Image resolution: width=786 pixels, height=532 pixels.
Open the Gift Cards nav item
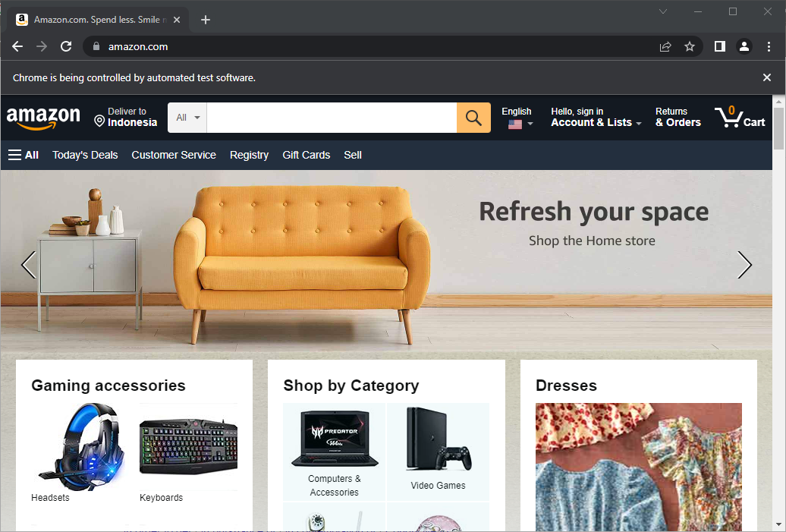click(307, 155)
